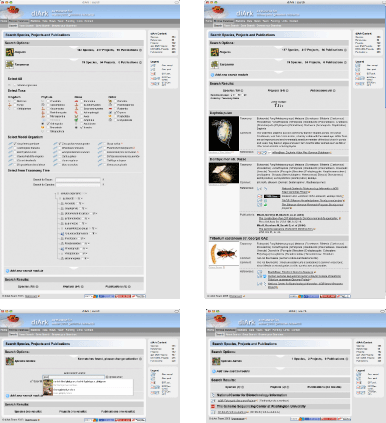Screen dimensions: 386x423
Task: Check the Viridiplantae kingdom checkbox
Action: (x=14, y=109)
